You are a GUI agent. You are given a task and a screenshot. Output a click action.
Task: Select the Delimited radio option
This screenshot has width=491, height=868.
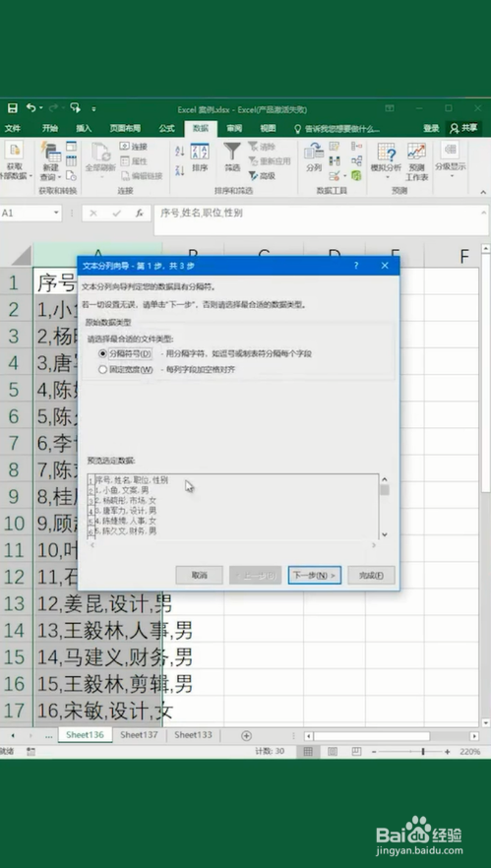102,353
